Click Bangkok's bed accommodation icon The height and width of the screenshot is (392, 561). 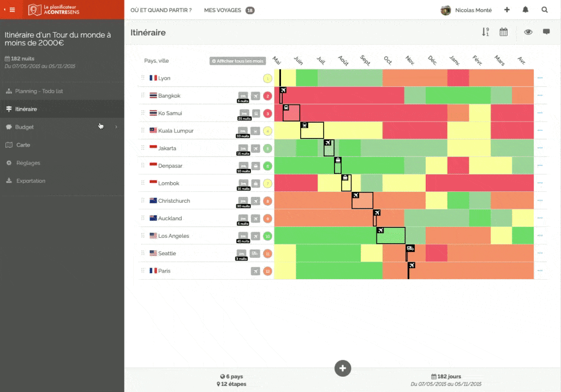coord(243,95)
